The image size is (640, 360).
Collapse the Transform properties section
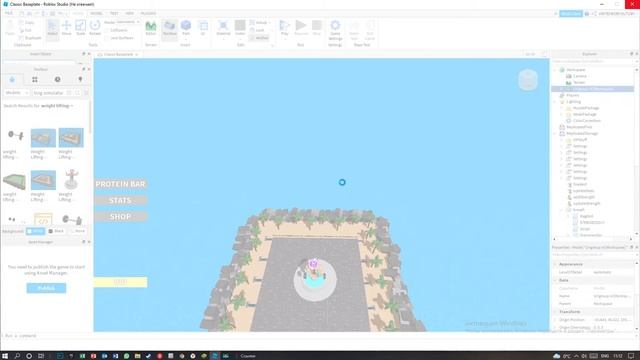556,312
